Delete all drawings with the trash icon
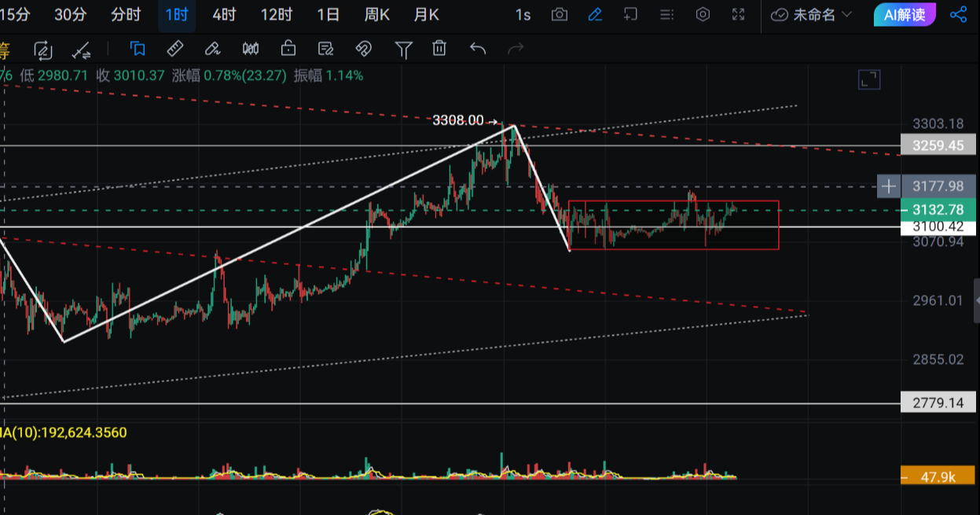 (x=439, y=49)
